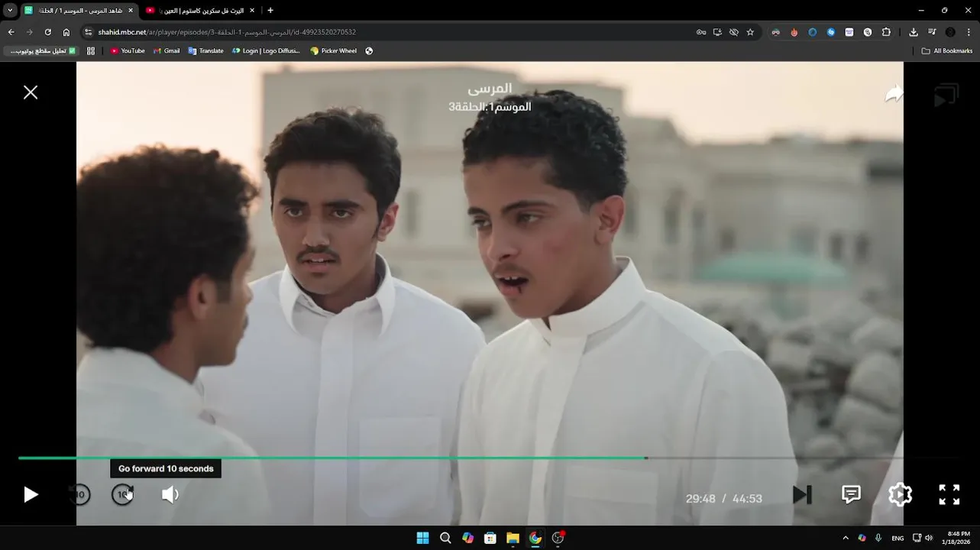Open Microsoft Store from taskbar

(490, 538)
